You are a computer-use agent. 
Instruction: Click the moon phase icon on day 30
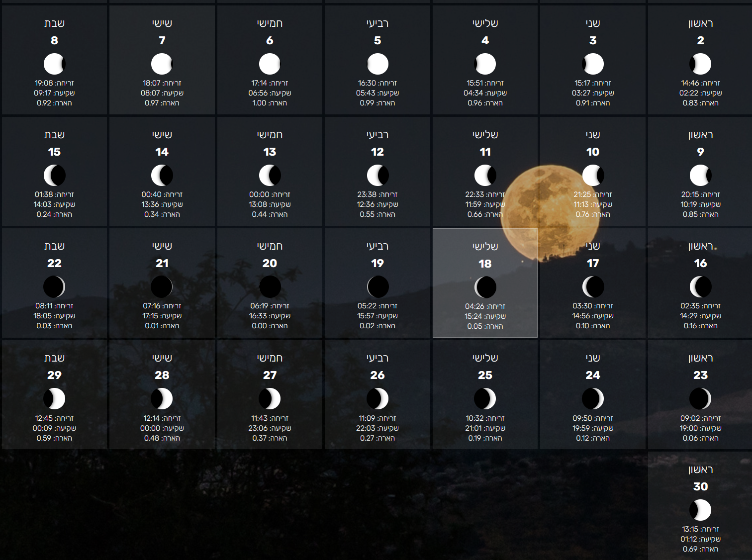tap(700, 510)
